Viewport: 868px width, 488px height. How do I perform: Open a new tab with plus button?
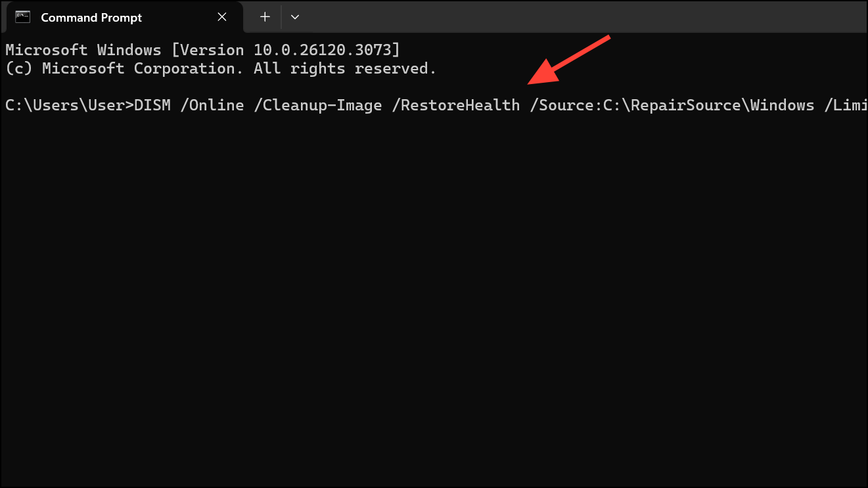click(x=265, y=18)
